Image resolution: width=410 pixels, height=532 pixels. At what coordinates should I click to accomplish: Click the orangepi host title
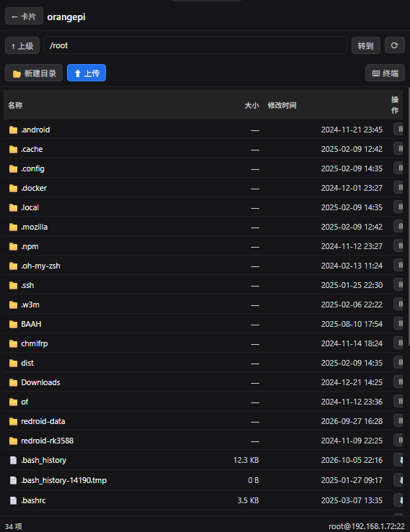pyautogui.click(x=66, y=17)
